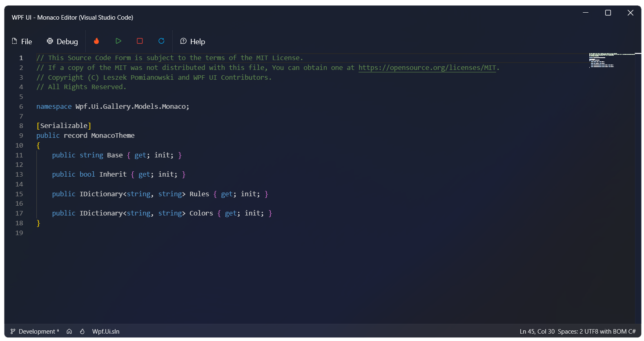This screenshot has height=341, width=644.
Task: Open the Help menu
Action: [193, 41]
